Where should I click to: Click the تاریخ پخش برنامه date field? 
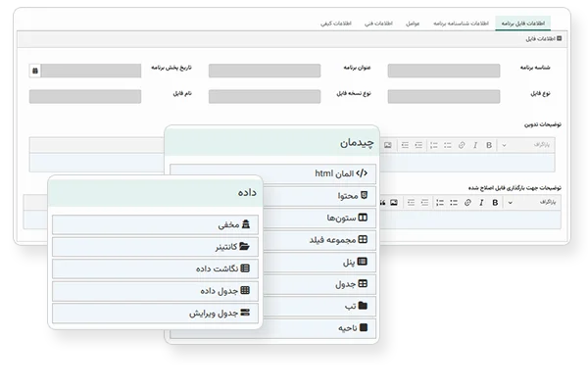pos(91,71)
